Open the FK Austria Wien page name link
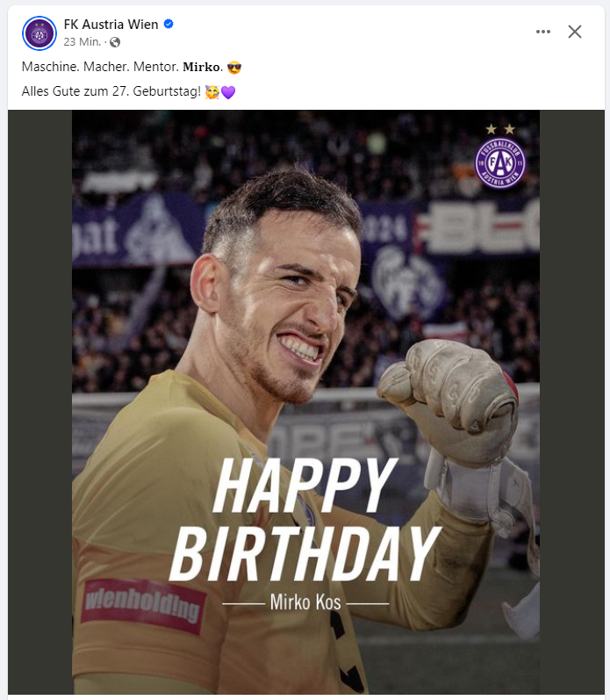Image resolution: width=610 pixels, height=700 pixels. tap(111, 24)
